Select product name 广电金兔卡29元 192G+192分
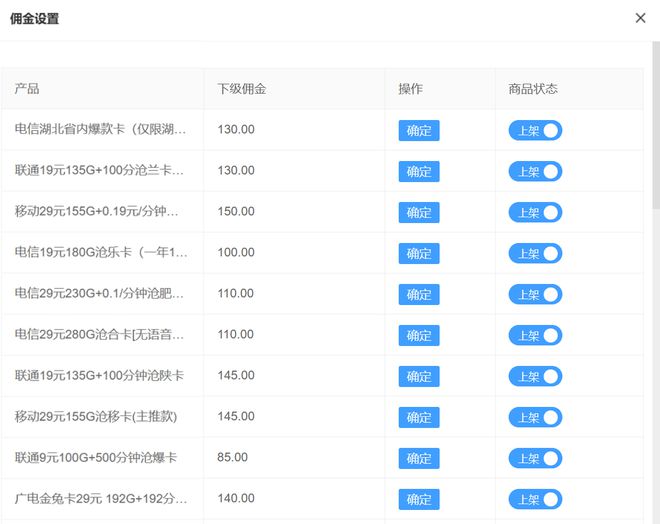 coord(101,498)
